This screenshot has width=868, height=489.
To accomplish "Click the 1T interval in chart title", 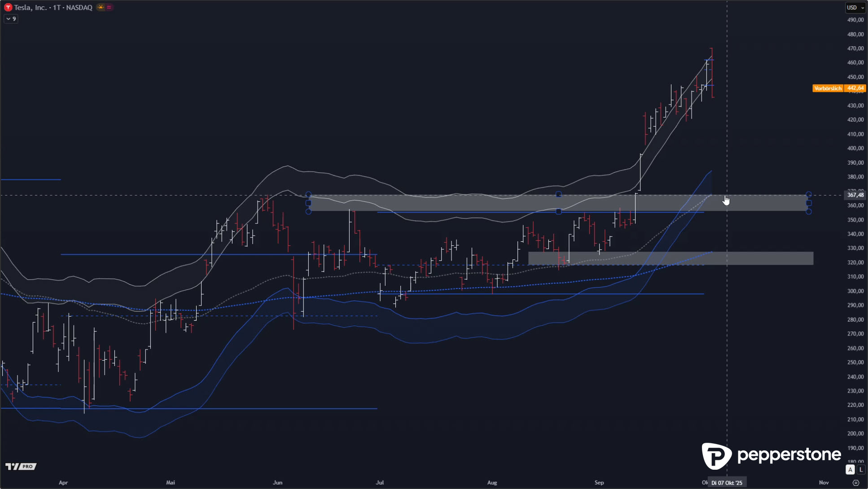I will (57, 7).
